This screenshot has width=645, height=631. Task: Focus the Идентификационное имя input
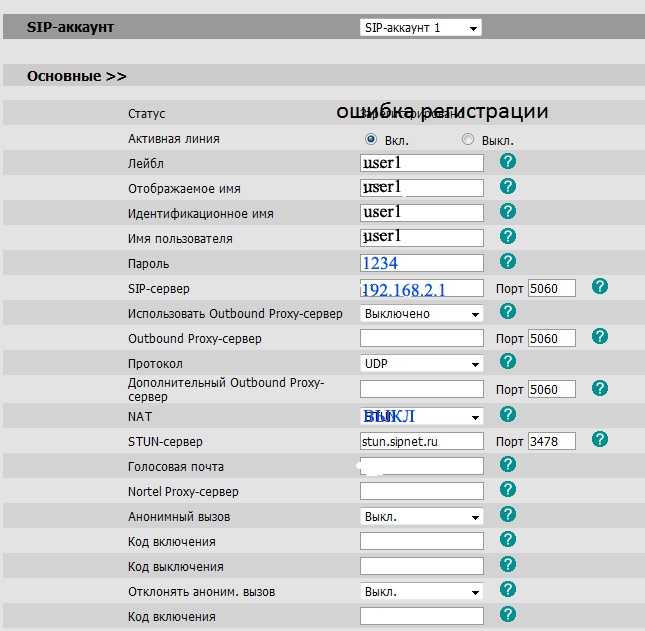click(x=422, y=213)
